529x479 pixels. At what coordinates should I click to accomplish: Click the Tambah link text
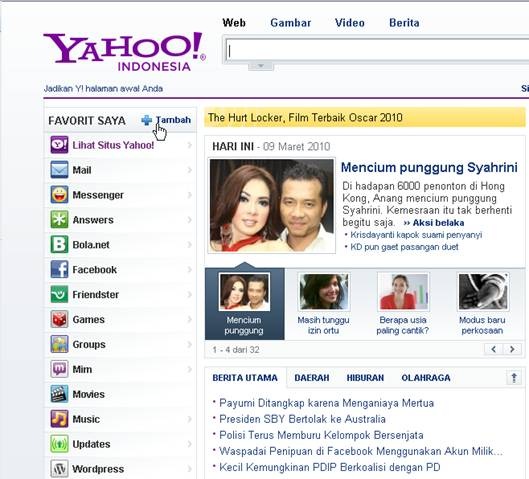[x=173, y=120]
